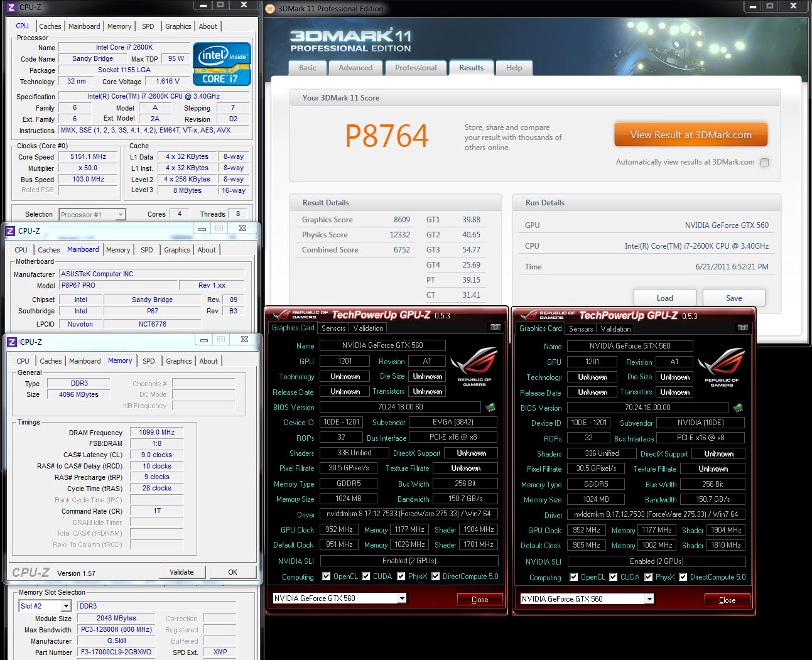The height and width of the screenshot is (660, 812).
Task: Open the Help tab in 3DMark 11
Action: (514, 68)
